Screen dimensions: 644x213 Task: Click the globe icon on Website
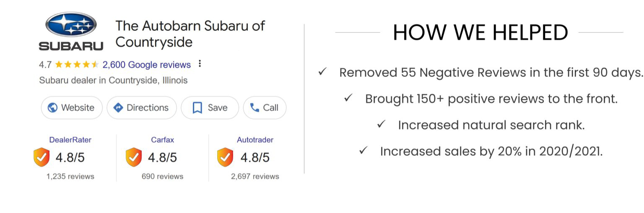[53, 108]
